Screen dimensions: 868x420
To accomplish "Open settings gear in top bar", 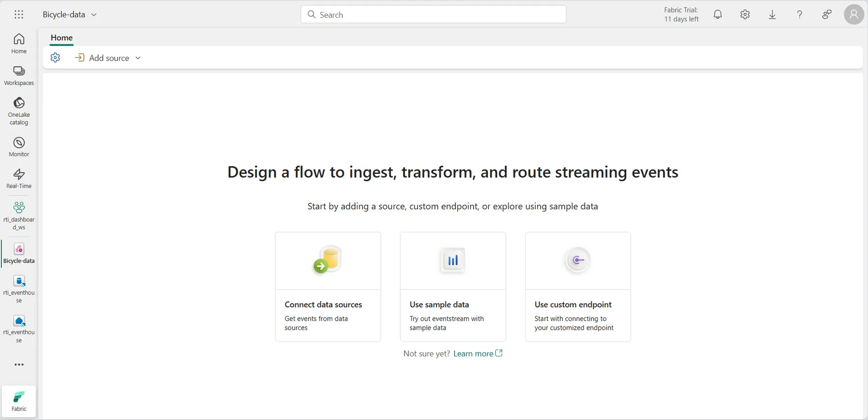I will click(x=745, y=14).
